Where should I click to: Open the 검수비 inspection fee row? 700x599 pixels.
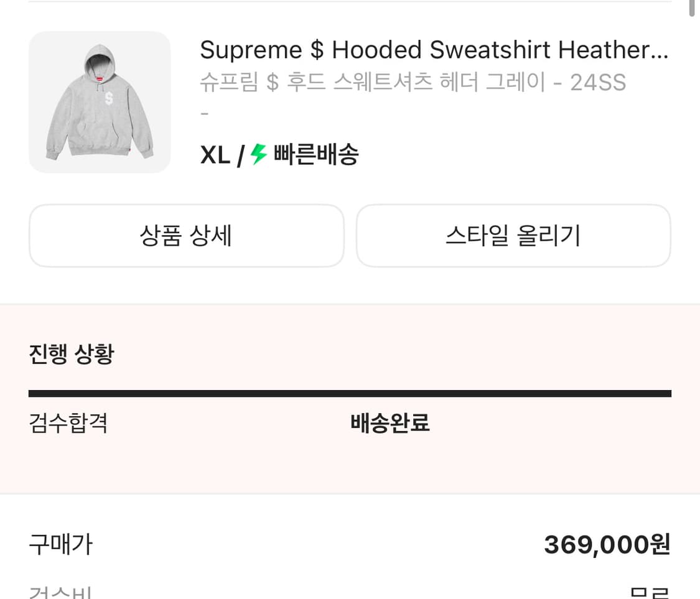coord(60,591)
